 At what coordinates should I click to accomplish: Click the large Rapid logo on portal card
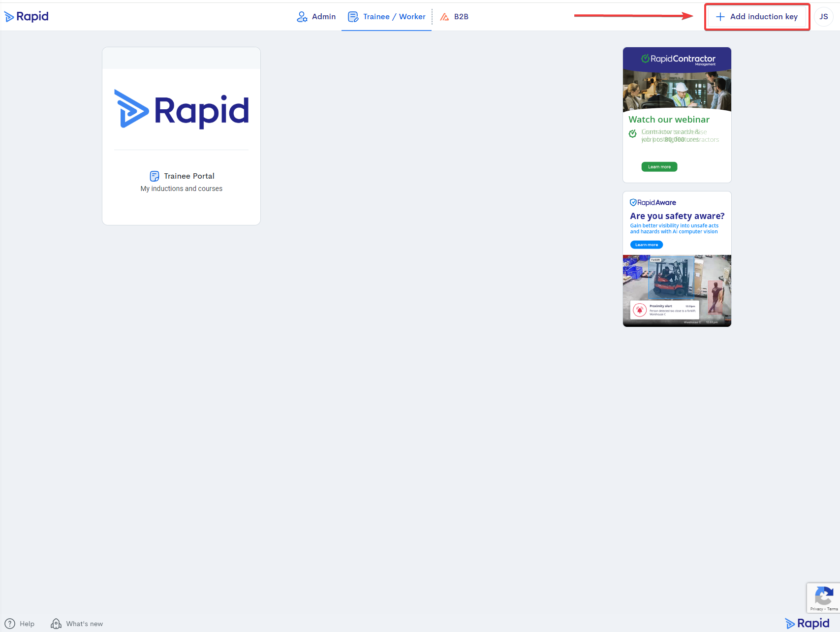pyautogui.click(x=182, y=109)
